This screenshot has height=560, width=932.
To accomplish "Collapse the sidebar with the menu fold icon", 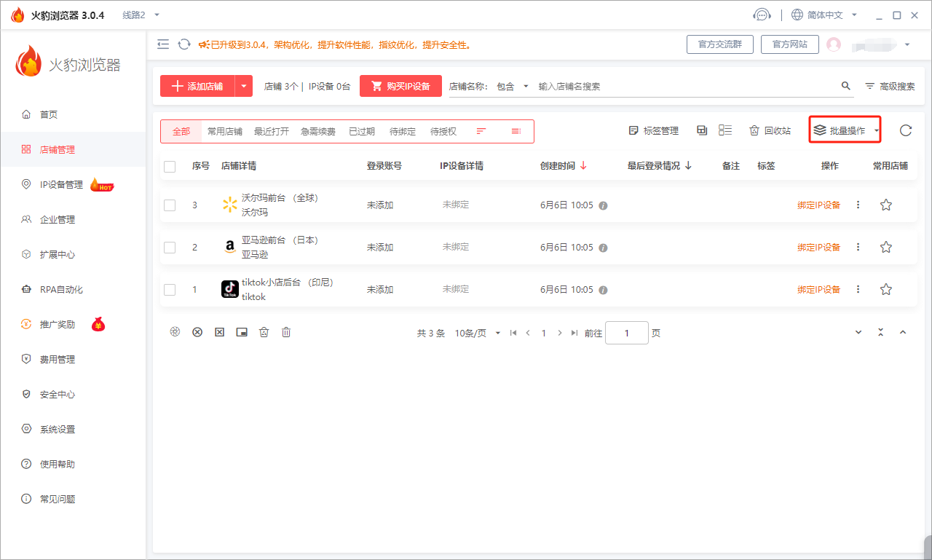I will click(x=163, y=44).
